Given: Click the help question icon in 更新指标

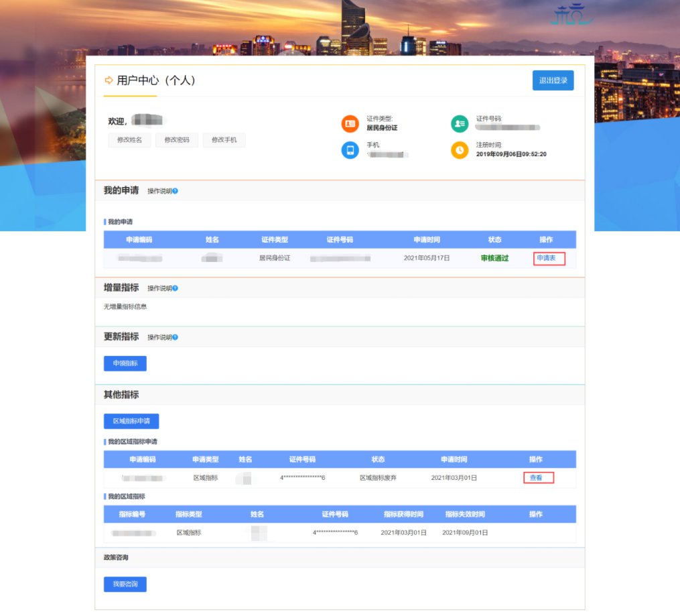Looking at the screenshot, I should 175,337.
